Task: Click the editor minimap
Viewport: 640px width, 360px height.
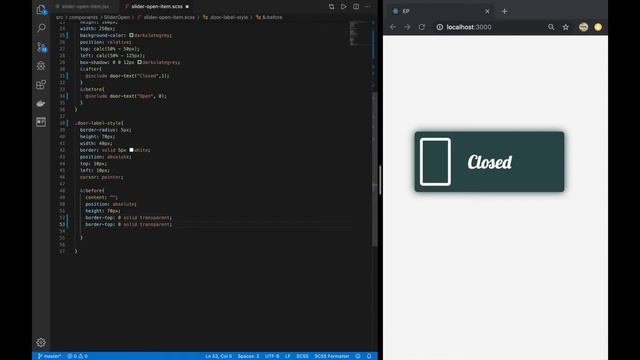Action: click(x=359, y=33)
